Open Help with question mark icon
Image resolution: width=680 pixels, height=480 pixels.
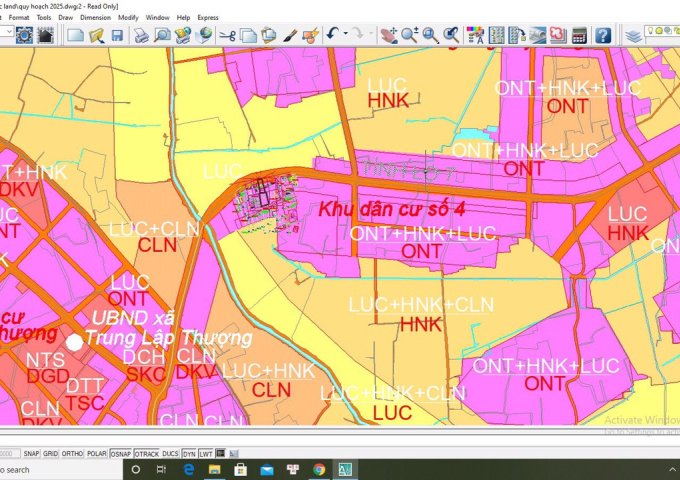(x=603, y=35)
